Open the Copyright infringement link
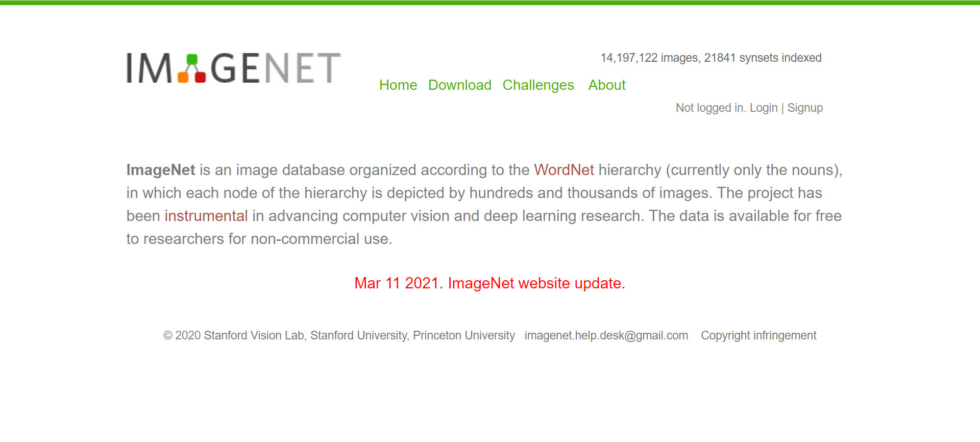The image size is (980, 442). pyautogui.click(x=758, y=335)
